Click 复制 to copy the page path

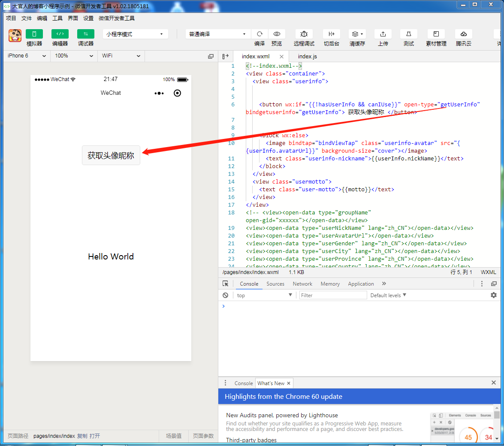(82, 436)
